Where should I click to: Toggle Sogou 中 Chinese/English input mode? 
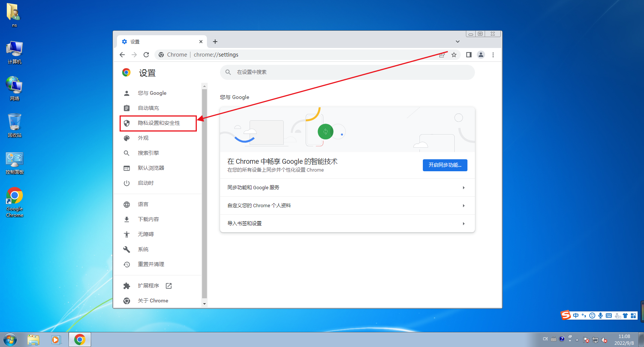576,316
